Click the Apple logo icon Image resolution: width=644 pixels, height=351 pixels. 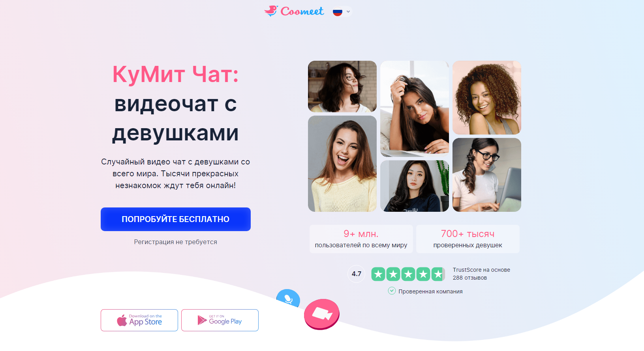click(122, 320)
